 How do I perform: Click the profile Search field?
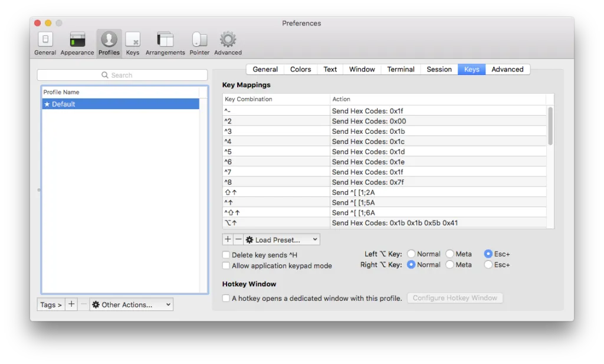pos(122,75)
